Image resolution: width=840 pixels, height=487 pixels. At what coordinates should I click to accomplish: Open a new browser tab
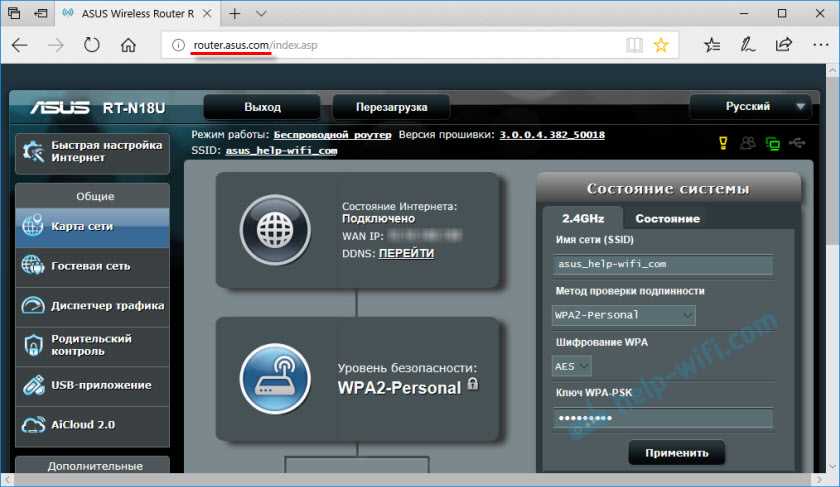pos(235,13)
